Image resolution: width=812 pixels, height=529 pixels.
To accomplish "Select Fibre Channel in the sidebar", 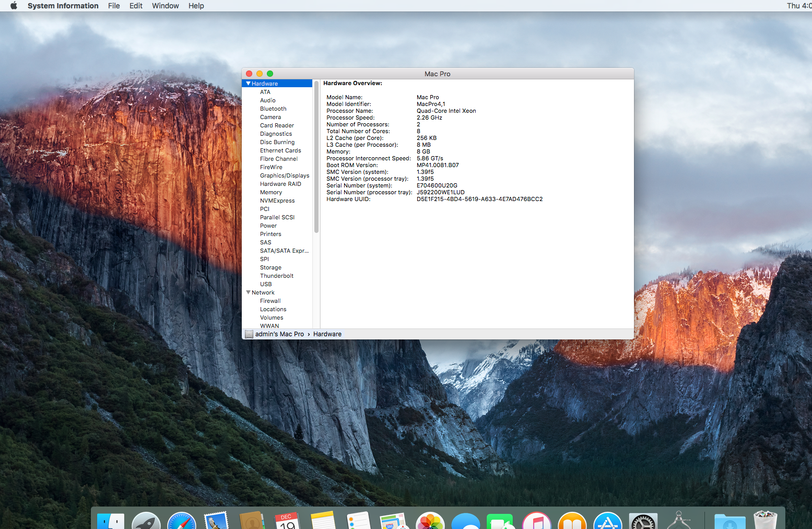I will pos(279,159).
